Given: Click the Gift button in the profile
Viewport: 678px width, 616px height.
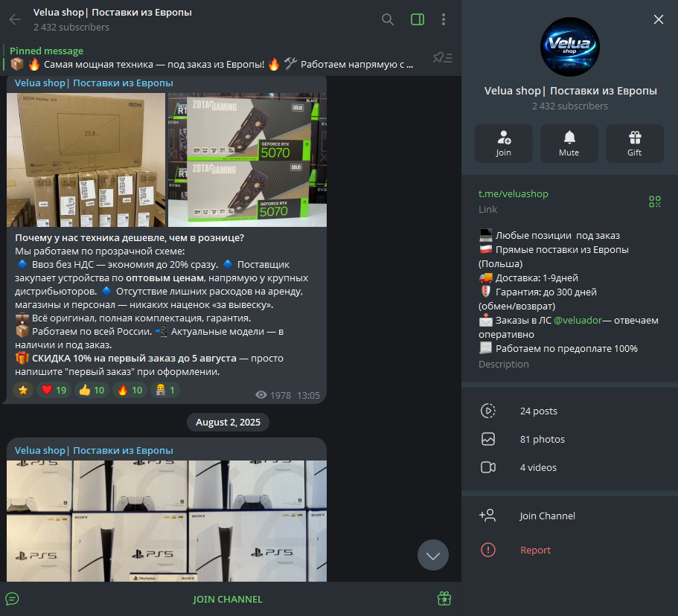Looking at the screenshot, I should [x=634, y=144].
